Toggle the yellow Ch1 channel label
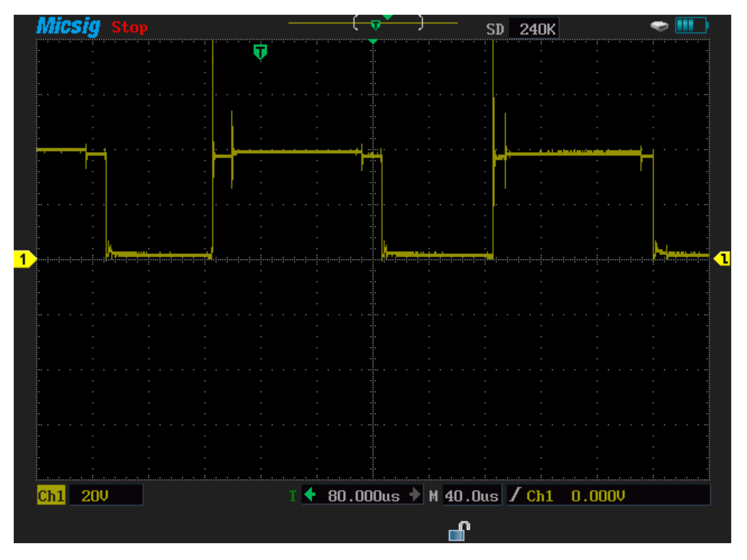 click(x=51, y=495)
